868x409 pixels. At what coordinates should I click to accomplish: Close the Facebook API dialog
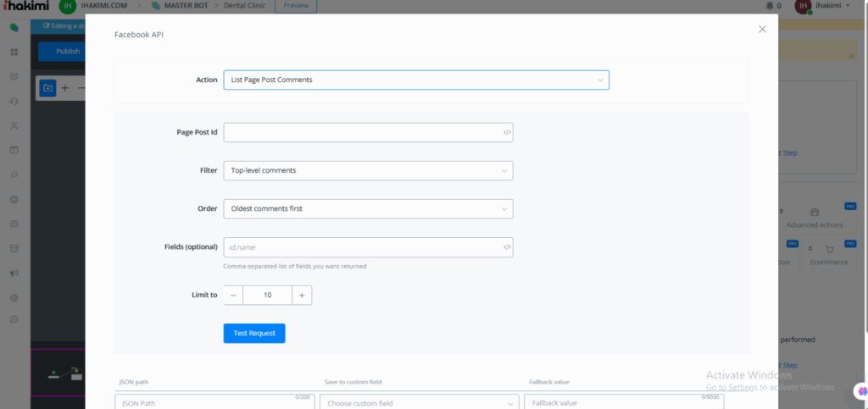click(762, 29)
